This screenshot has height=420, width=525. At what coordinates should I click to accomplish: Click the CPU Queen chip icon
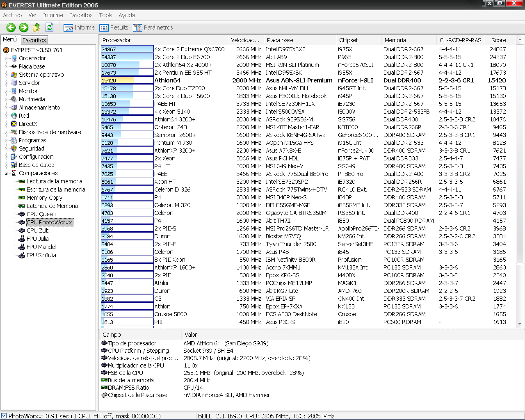tap(22, 214)
